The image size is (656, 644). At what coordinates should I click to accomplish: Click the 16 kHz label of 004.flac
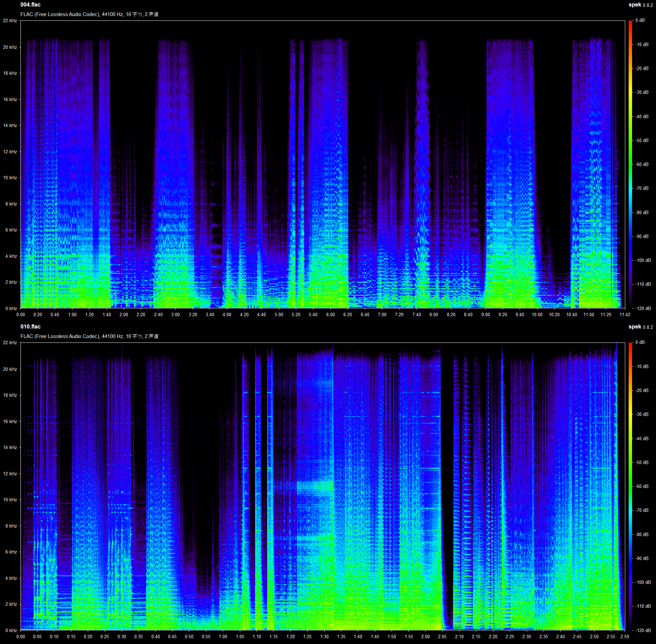coord(10,99)
